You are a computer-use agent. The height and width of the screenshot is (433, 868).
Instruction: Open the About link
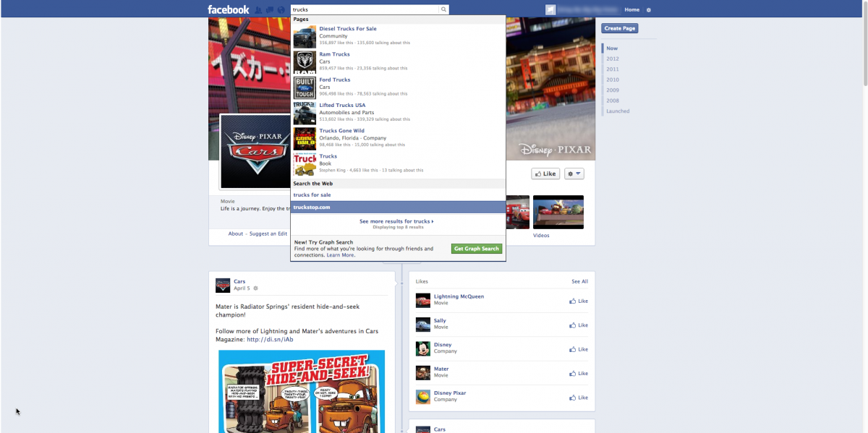[236, 234]
